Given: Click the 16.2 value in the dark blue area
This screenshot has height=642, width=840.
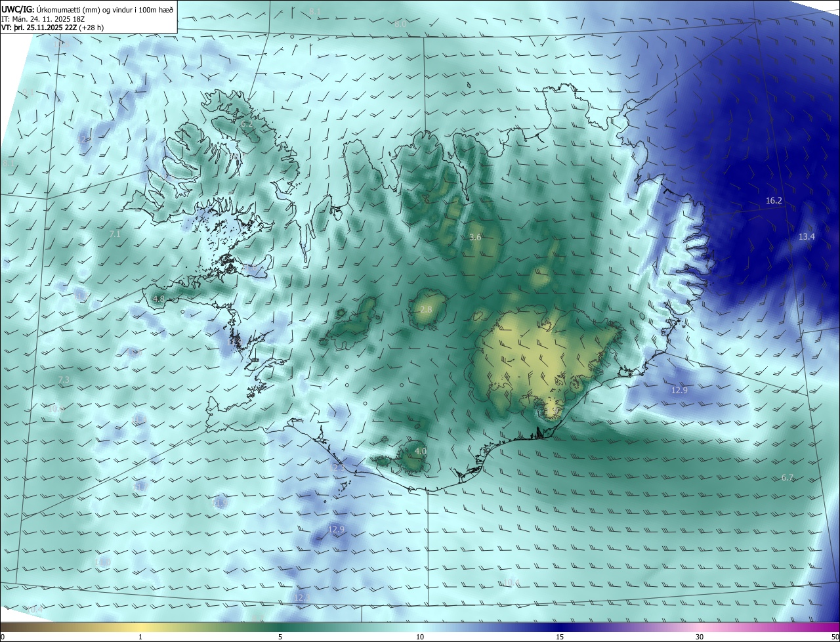Looking at the screenshot, I should (x=774, y=200).
